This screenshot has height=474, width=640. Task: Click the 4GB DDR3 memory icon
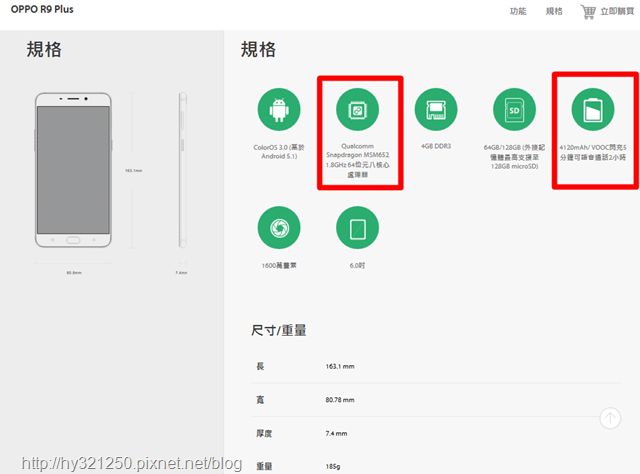(436, 109)
